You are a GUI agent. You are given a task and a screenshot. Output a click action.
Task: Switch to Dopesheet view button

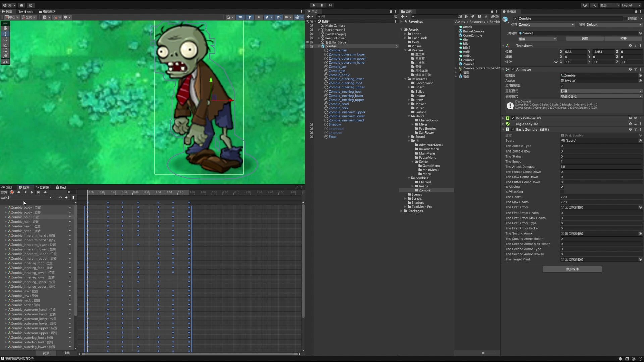pyautogui.click(x=46, y=353)
